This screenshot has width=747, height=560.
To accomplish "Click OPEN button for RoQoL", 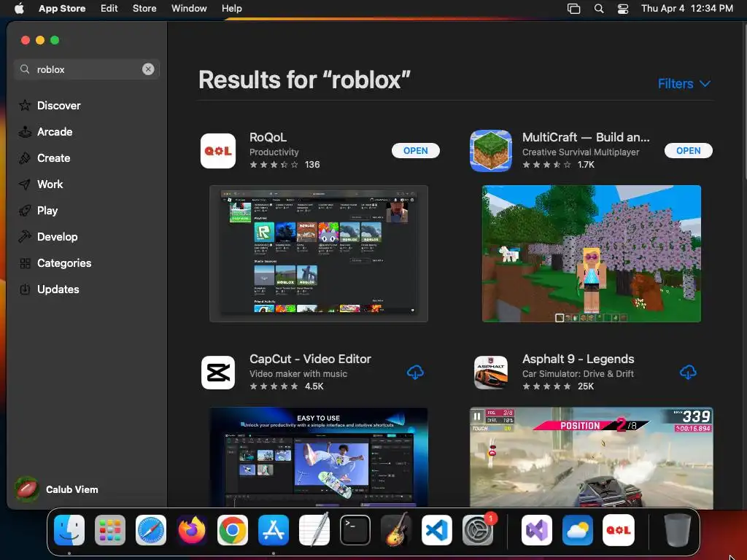I will [x=415, y=150].
